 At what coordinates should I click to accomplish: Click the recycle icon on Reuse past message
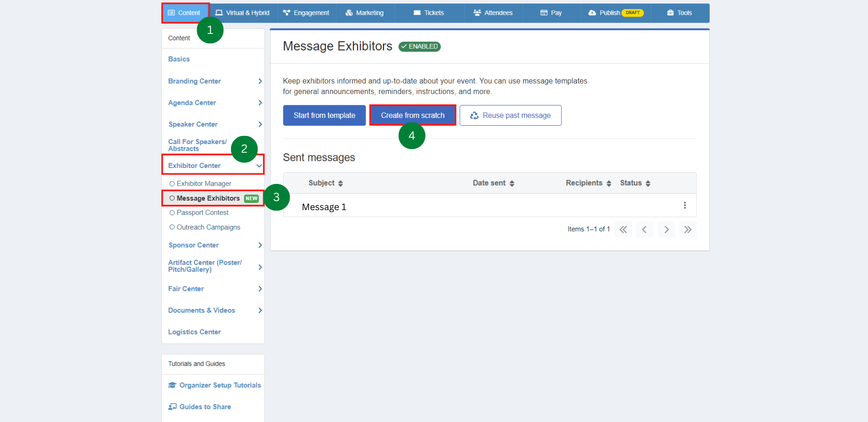[474, 116]
